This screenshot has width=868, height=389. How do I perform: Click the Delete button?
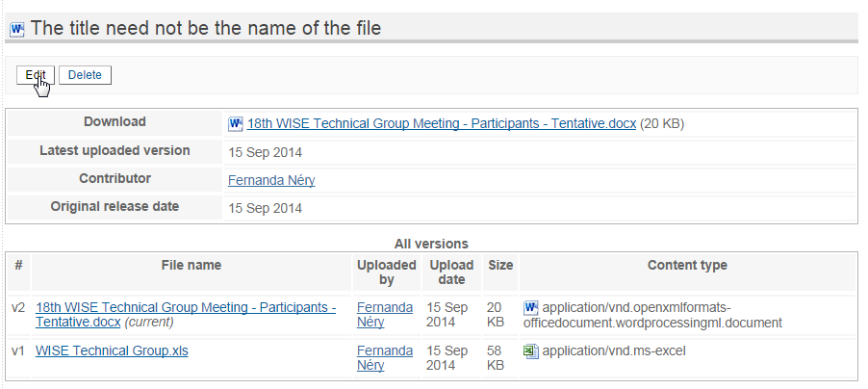click(85, 75)
